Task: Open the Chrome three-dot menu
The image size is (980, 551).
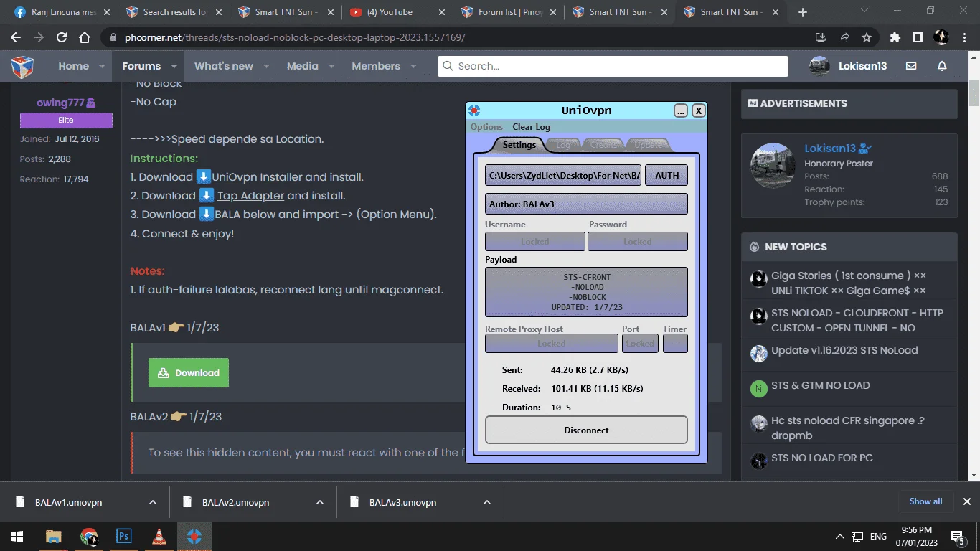Action: (x=965, y=37)
